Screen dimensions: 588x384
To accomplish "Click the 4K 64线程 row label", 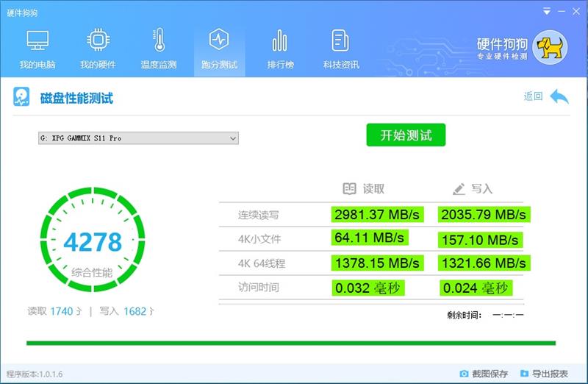I will [x=262, y=263].
